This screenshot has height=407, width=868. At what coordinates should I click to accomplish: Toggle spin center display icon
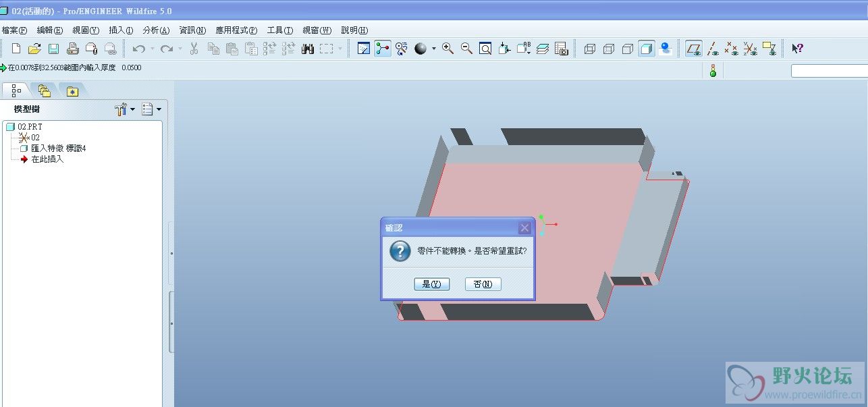tap(383, 49)
